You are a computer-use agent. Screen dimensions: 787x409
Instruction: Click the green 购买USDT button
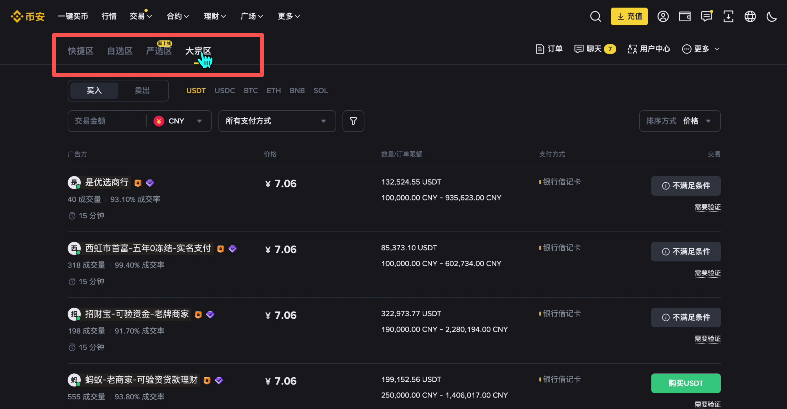(x=685, y=381)
